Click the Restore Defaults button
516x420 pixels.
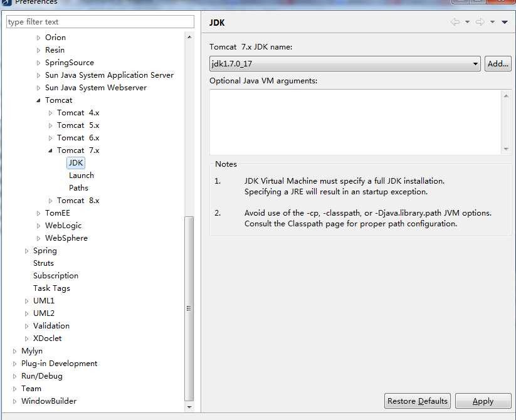[418, 401]
